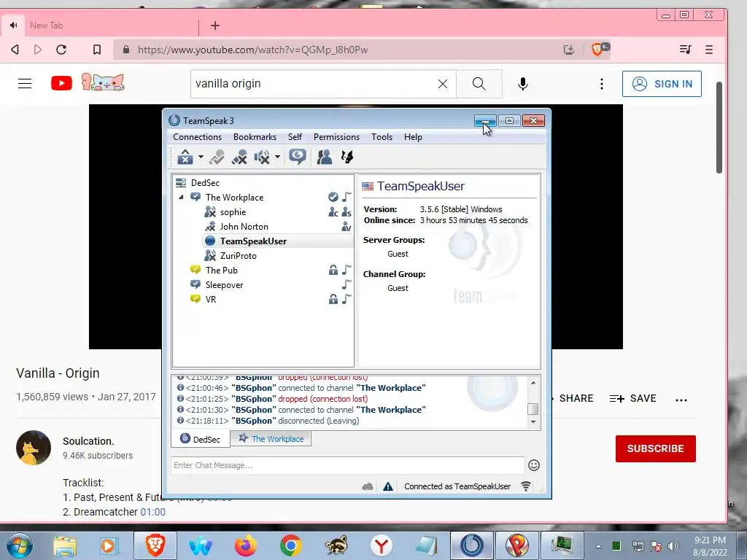Click the 01:00 Dreamcatcher timestamp link
This screenshot has width=747, height=560.
[x=153, y=512]
